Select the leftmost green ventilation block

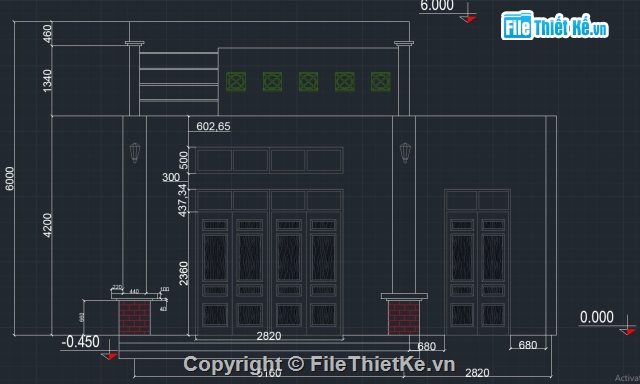236,82
